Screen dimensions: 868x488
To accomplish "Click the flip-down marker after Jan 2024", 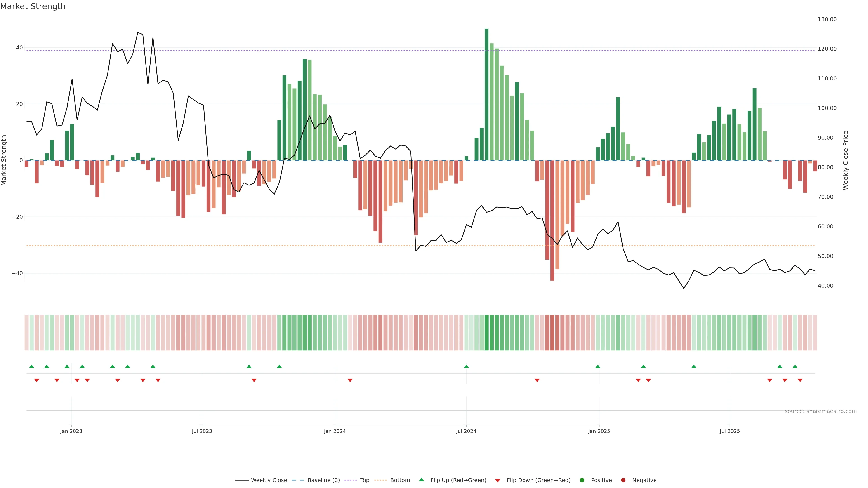I will [x=350, y=380].
